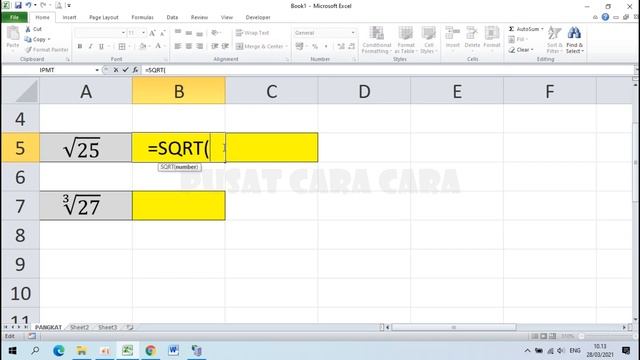Click the Percent Style icon
The width and height of the screenshot is (640, 360).
315,47
